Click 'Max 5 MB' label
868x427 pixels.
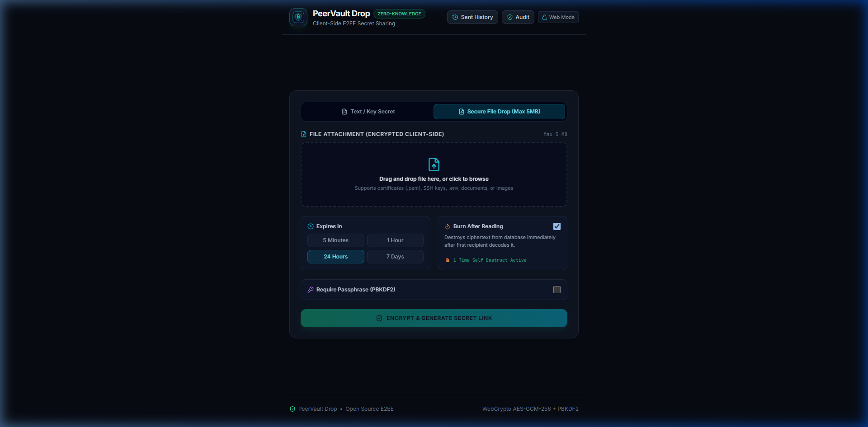555,134
